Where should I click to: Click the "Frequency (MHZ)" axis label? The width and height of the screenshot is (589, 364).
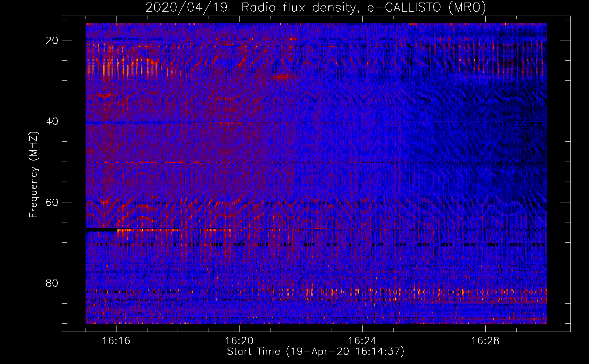pos(33,175)
